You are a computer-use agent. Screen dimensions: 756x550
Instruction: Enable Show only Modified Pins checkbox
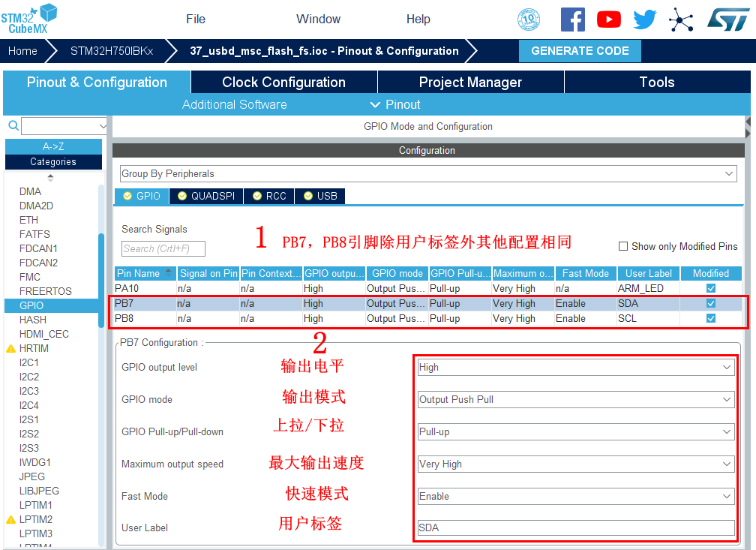[x=623, y=246]
